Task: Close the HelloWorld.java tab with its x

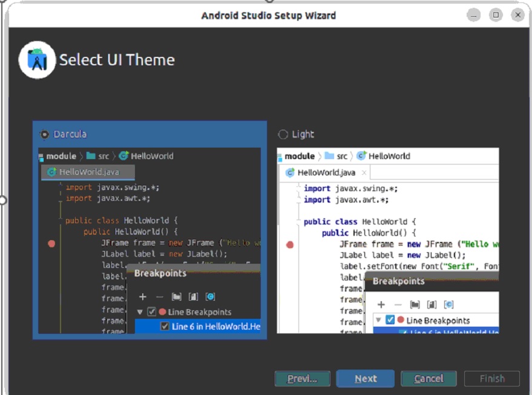Action: (363, 172)
